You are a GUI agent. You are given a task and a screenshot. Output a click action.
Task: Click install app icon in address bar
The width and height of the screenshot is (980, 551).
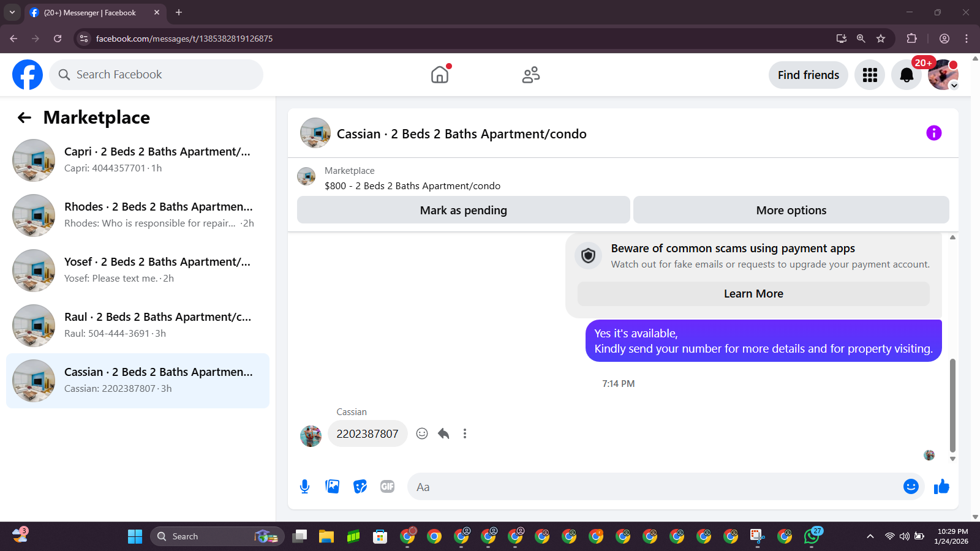point(842,39)
